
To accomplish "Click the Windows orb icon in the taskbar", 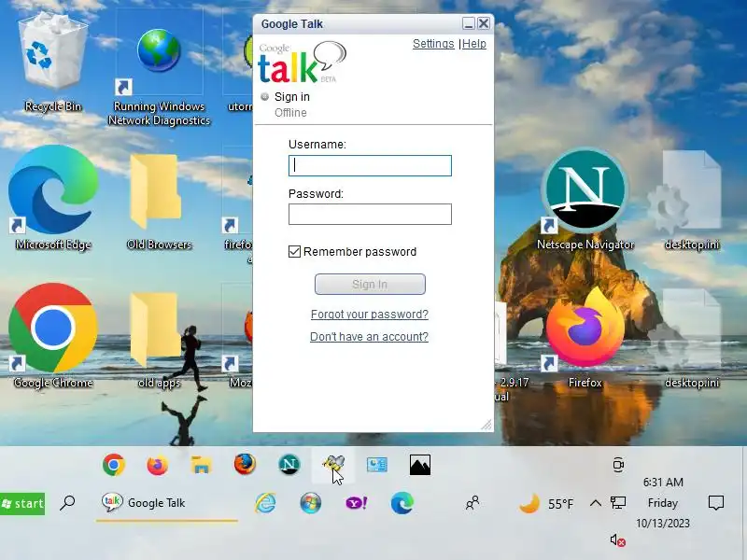I will pyautogui.click(x=311, y=503).
